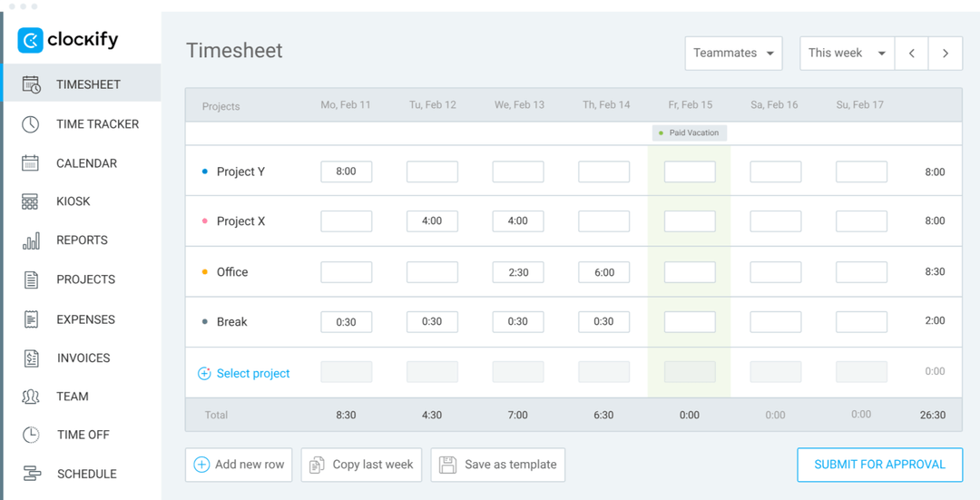Click the Reports bar chart icon

coord(31,240)
